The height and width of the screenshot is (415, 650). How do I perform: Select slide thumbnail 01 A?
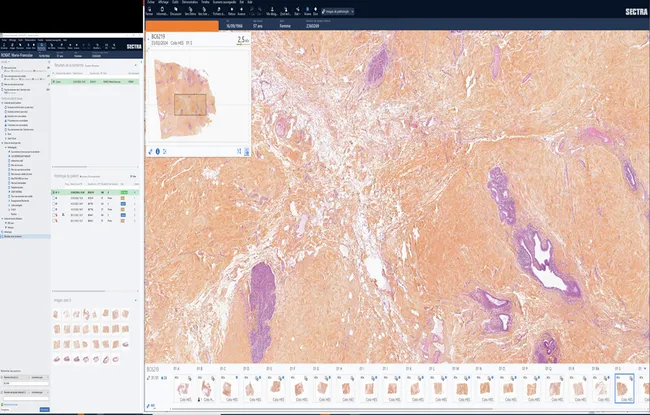[x=183, y=388]
